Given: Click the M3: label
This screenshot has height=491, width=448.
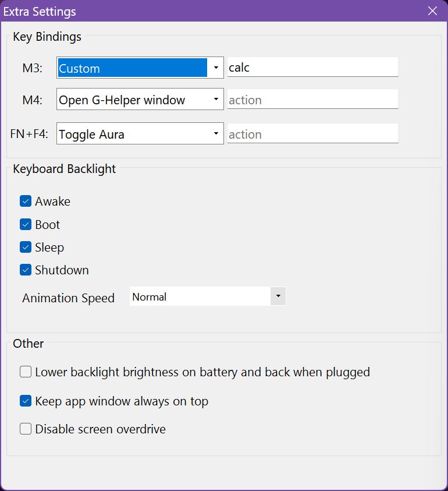Looking at the screenshot, I should click(32, 68).
